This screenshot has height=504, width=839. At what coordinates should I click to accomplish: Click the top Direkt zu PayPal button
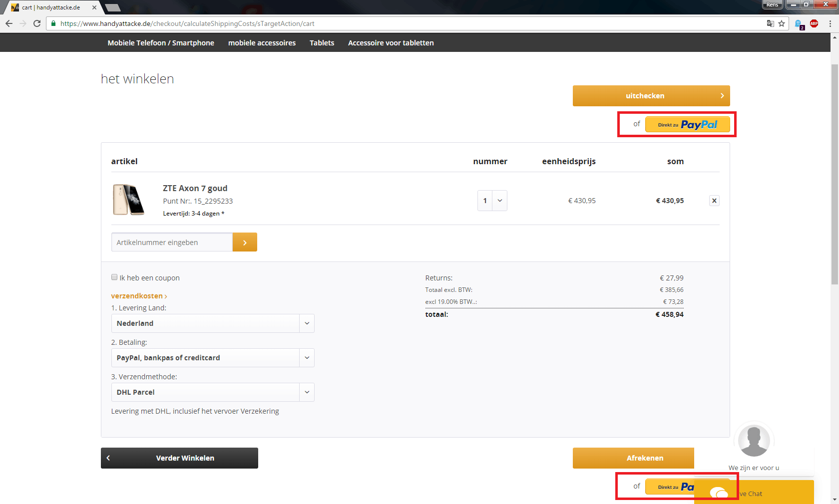(x=687, y=125)
